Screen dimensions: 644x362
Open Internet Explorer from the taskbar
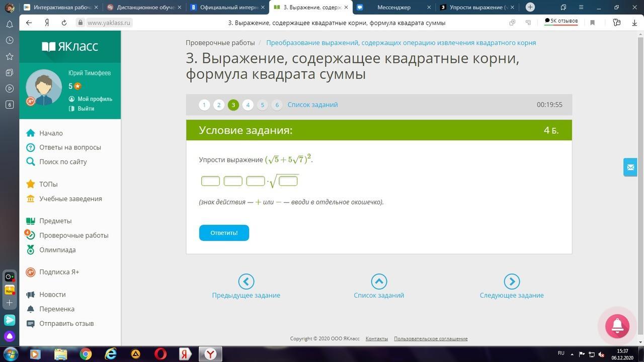(x=111, y=354)
